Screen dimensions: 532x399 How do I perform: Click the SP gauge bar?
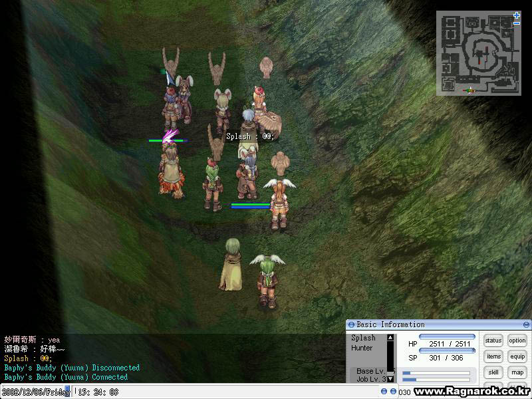(x=447, y=350)
